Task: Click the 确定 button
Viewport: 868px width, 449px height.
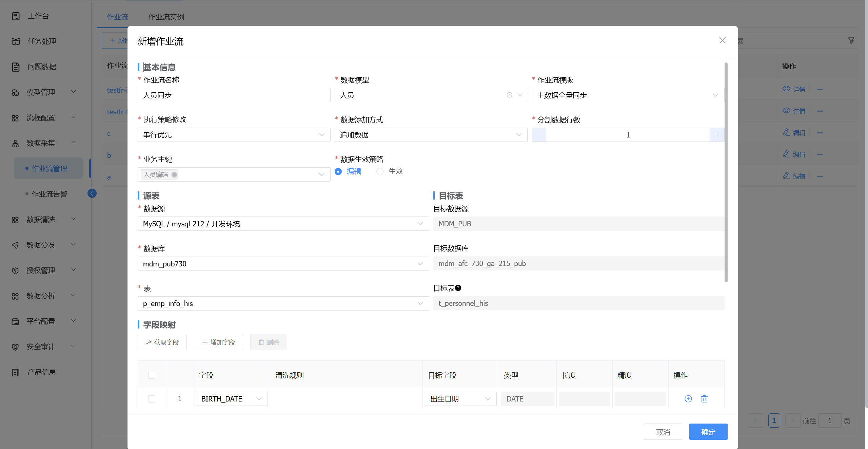Action: point(708,432)
